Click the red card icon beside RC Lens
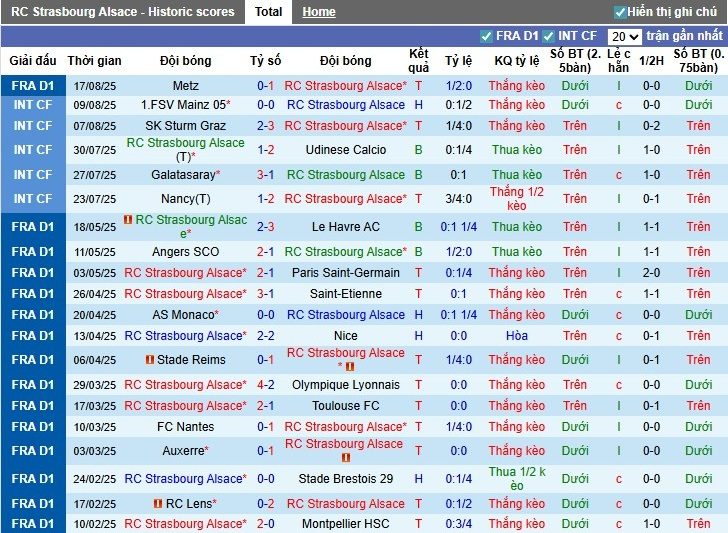 click(x=158, y=503)
